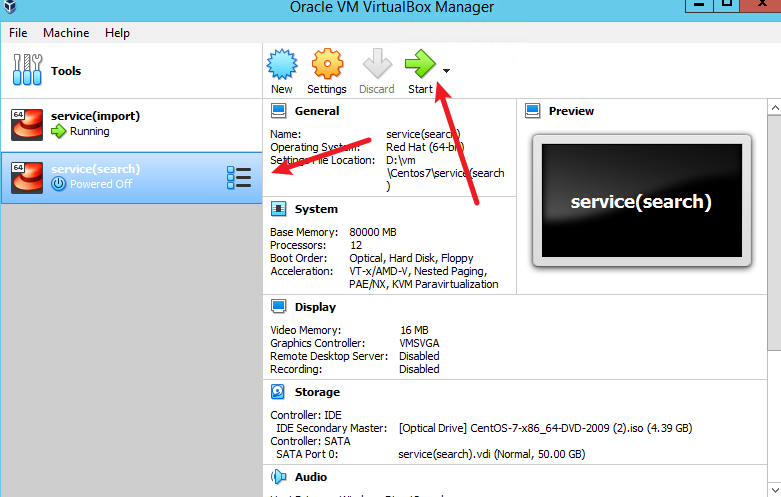
Task: Minimize the VirtualBox Manager window
Action: [699, 5]
